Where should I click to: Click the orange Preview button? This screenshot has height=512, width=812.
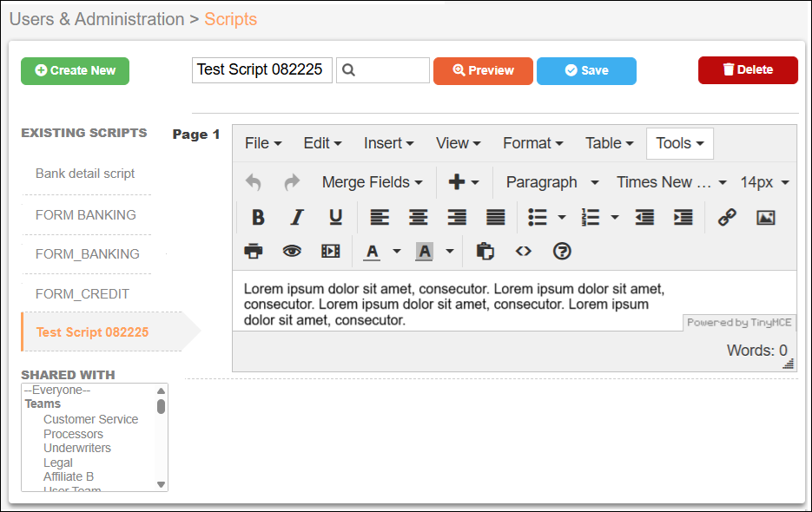coord(483,71)
